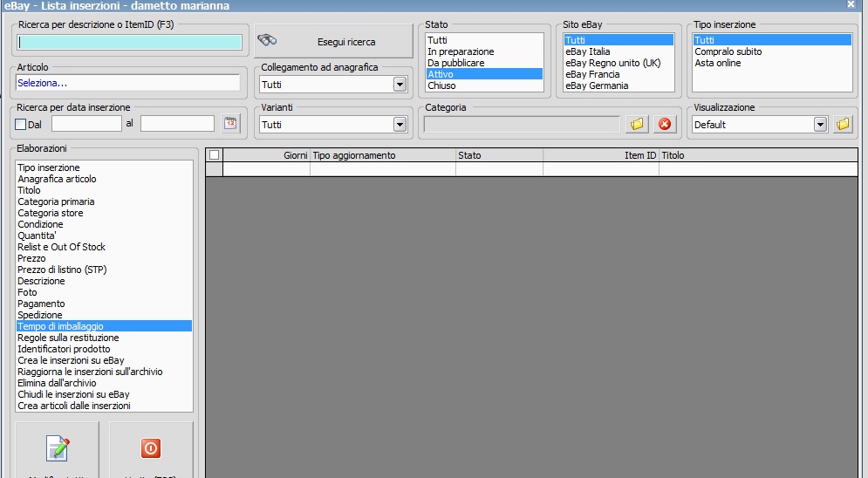This screenshot has width=868, height=478.
Task: Click the al end date field
Action: click(177, 123)
